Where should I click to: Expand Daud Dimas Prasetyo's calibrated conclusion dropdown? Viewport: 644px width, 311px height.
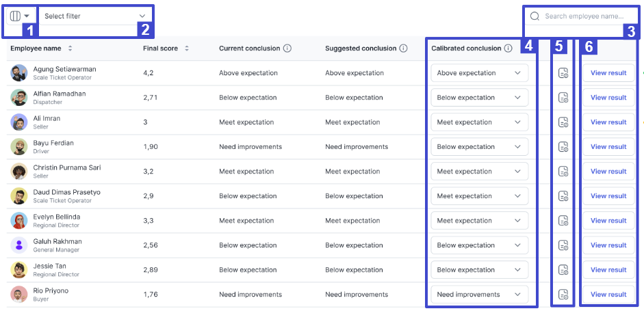coord(479,196)
